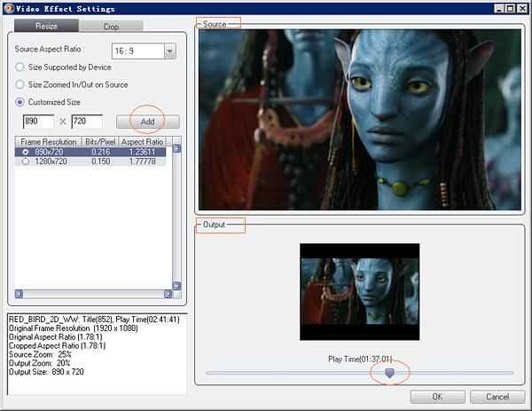This screenshot has height=411, width=532.
Task: Click the Cancel button
Action: pyautogui.click(x=497, y=397)
